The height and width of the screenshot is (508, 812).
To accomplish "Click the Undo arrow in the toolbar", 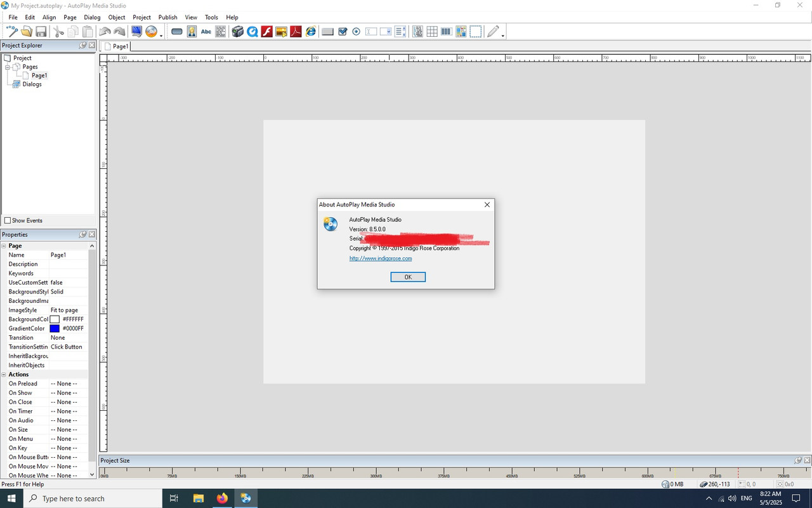I will pyautogui.click(x=105, y=32).
